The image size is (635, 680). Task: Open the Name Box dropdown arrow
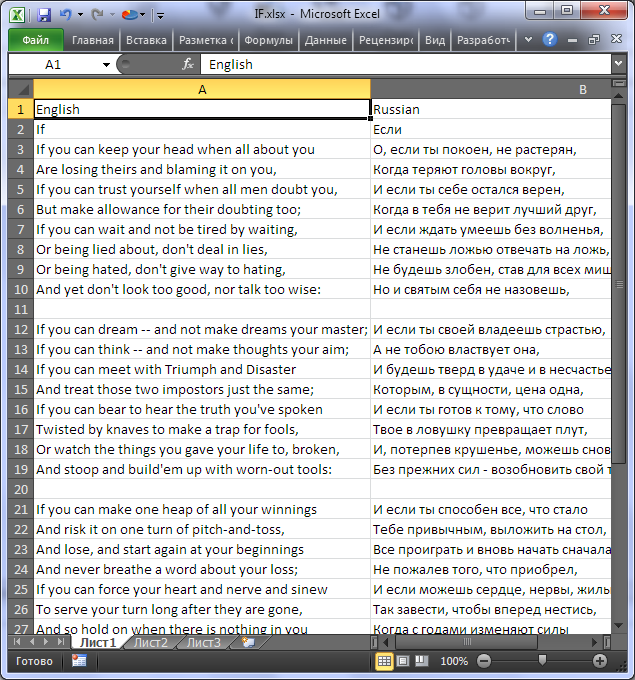tap(107, 64)
